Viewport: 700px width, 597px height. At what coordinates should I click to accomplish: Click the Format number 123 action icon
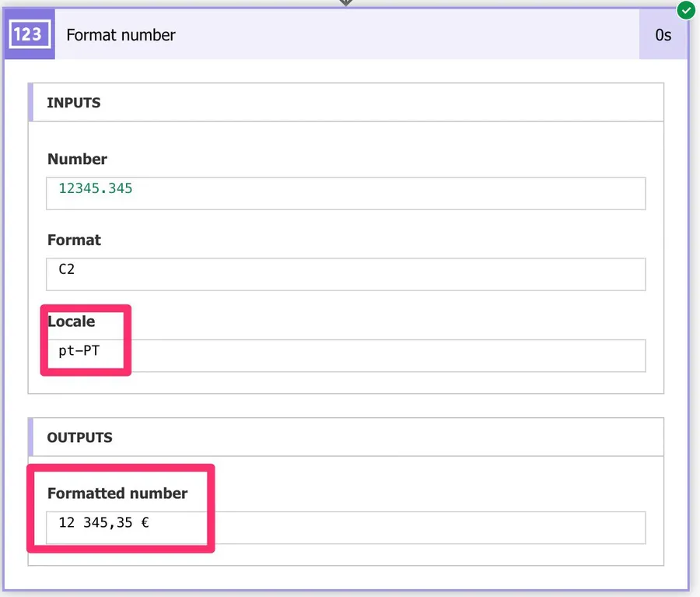click(x=29, y=35)
